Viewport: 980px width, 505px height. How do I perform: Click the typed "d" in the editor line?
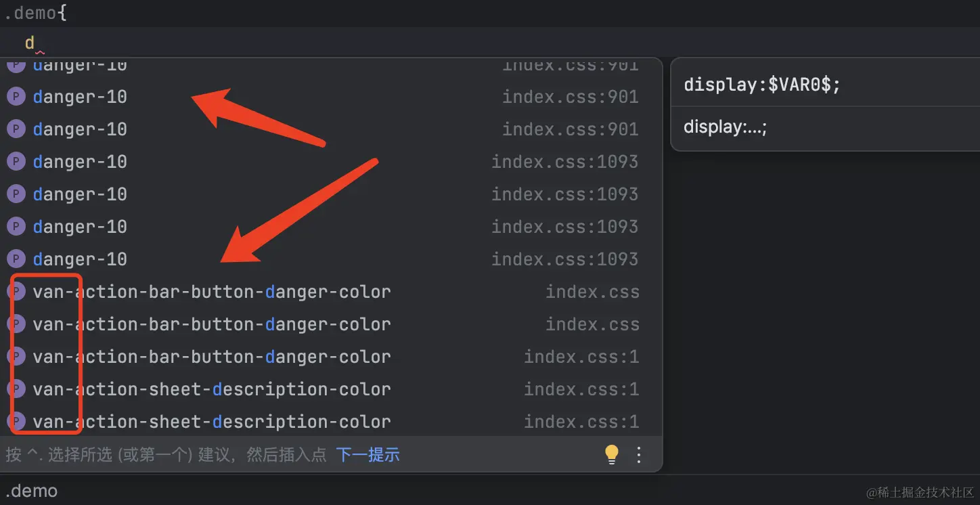coord(30,43)
